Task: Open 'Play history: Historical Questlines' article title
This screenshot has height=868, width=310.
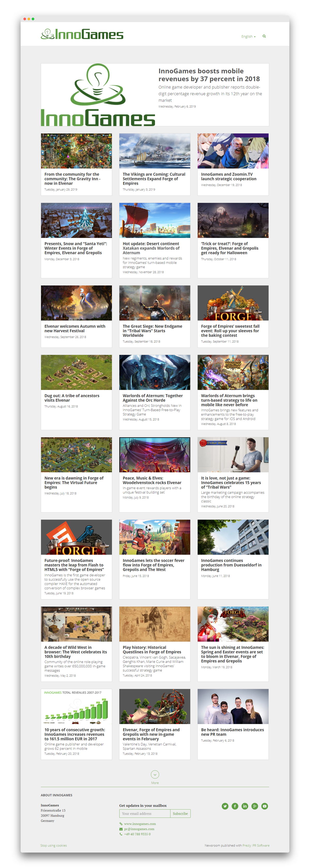Action: click(x=152, y=650)
